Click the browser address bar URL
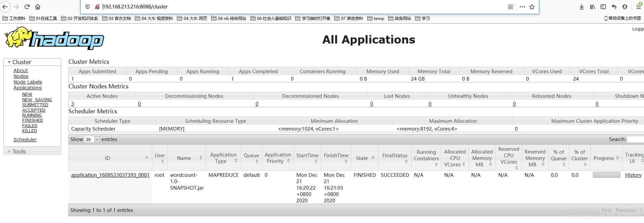This screenshot has height=223, width=644. click(135, 7)
